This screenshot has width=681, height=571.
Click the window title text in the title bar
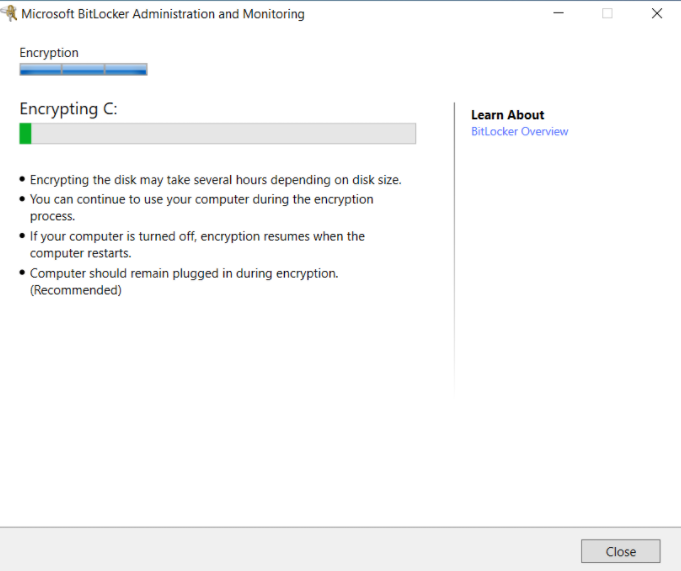[x=163, y=14]
